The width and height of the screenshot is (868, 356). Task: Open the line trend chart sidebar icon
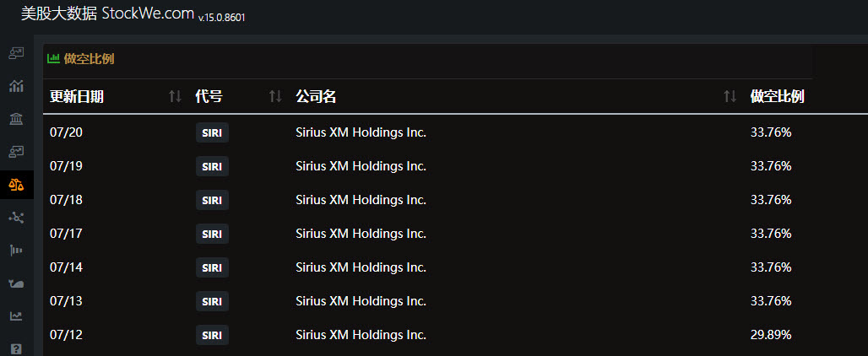coord(17,316)
